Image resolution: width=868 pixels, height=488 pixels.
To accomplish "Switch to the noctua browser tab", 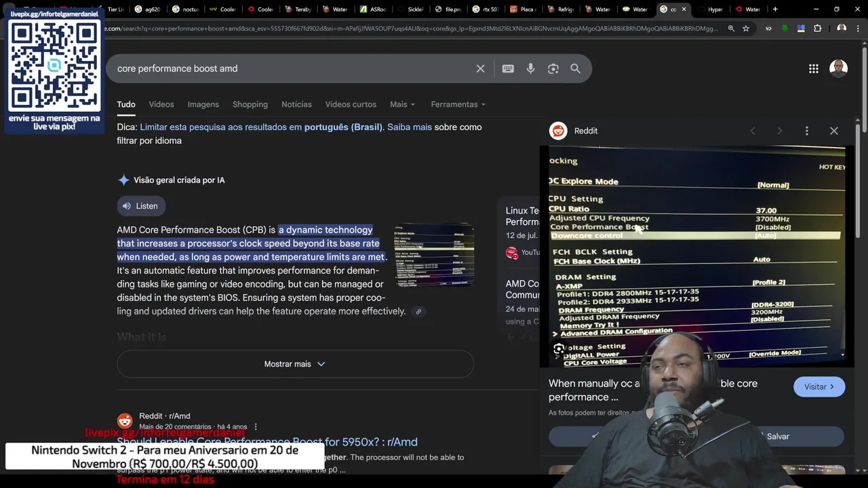I will click(184, 9).
